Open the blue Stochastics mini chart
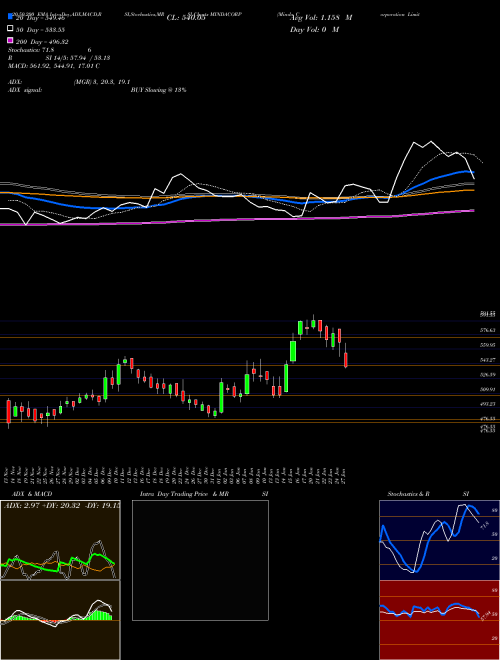Viewport: 500px width, 660px height. point(439,540)
